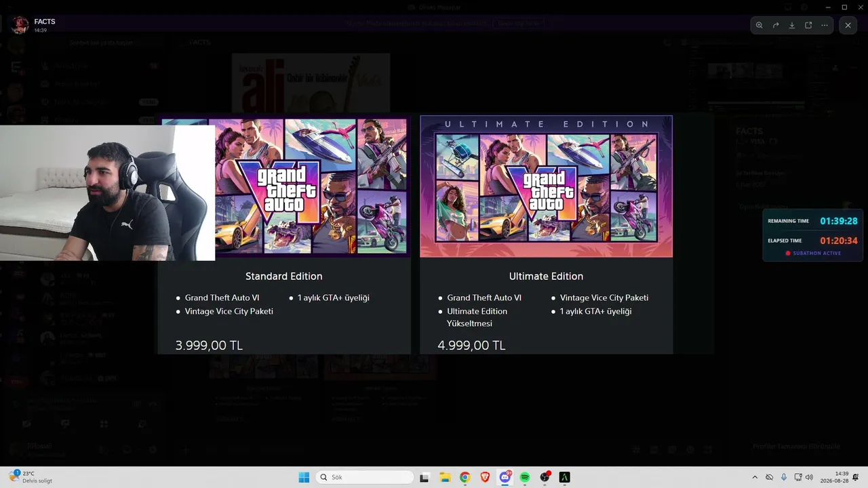The height and width of the screenshot is (488, 868).
Task: Click the microphone tray icon
Action: tap(783, 477)
